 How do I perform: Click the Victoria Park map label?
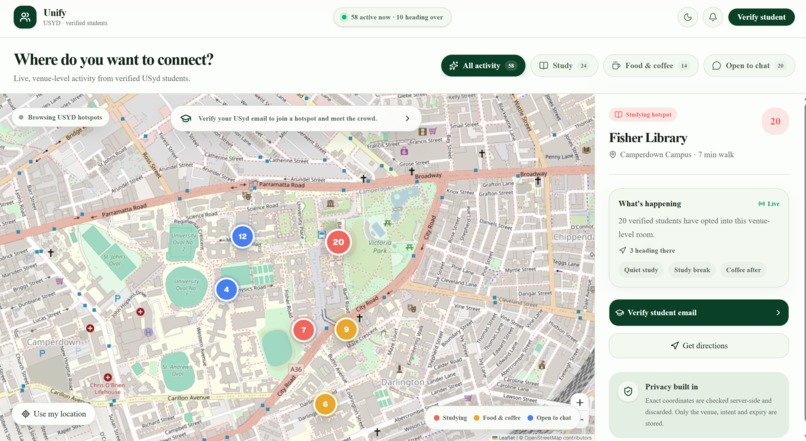pos(380,247)
